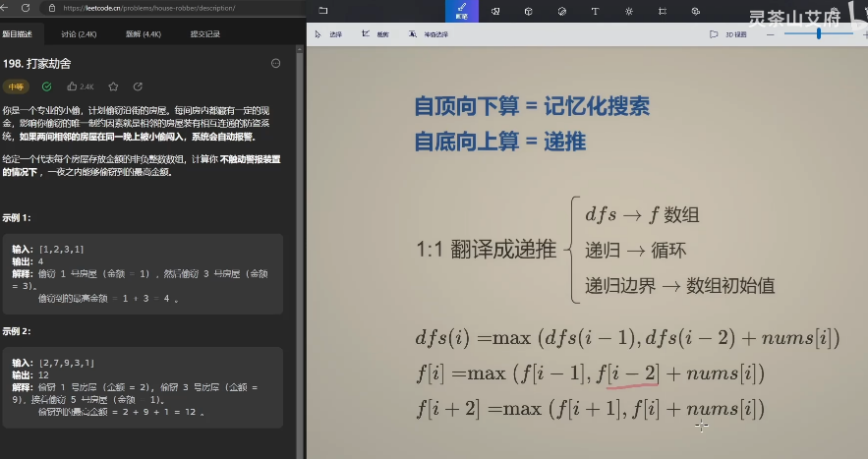The height and width of the screenshot is (459, 868).
Task: Favorite the problem with star icon
Action: (113, 86)
